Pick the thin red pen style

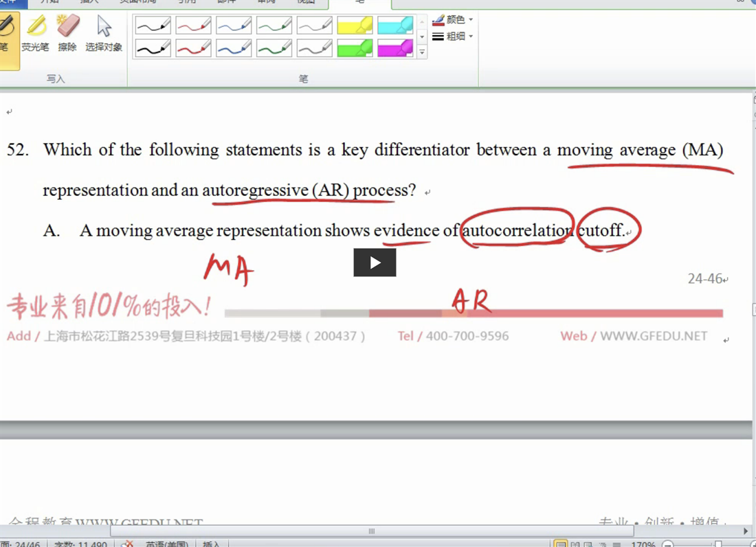[x=193, y=25]
